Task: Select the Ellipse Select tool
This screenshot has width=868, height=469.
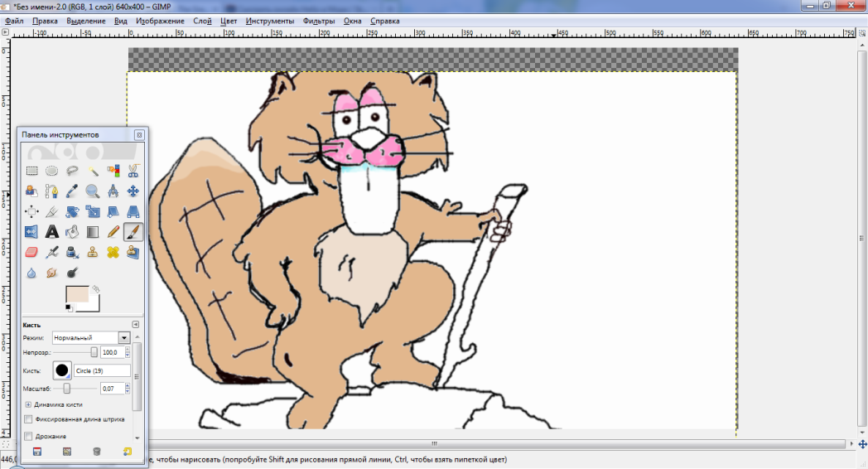Action: point(52,171)
